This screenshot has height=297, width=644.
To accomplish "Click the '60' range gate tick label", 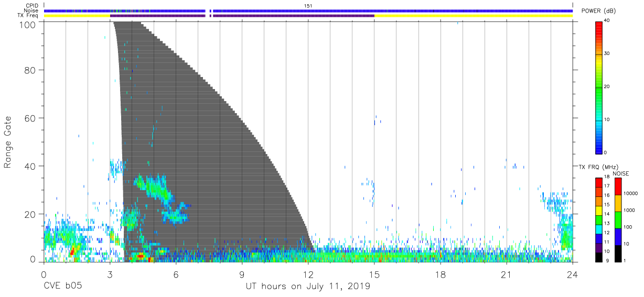I will [x=30, y=118].
